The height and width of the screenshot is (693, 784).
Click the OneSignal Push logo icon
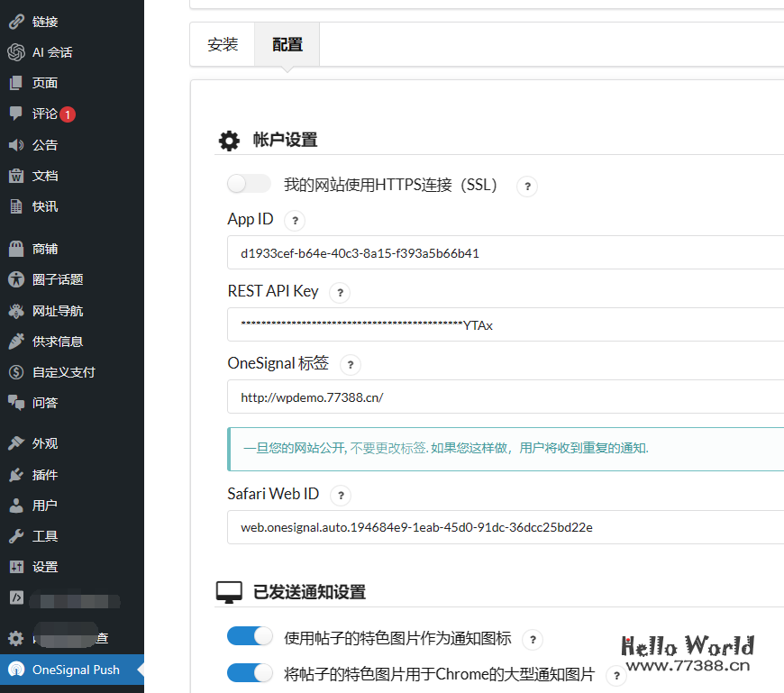(16, 670)
